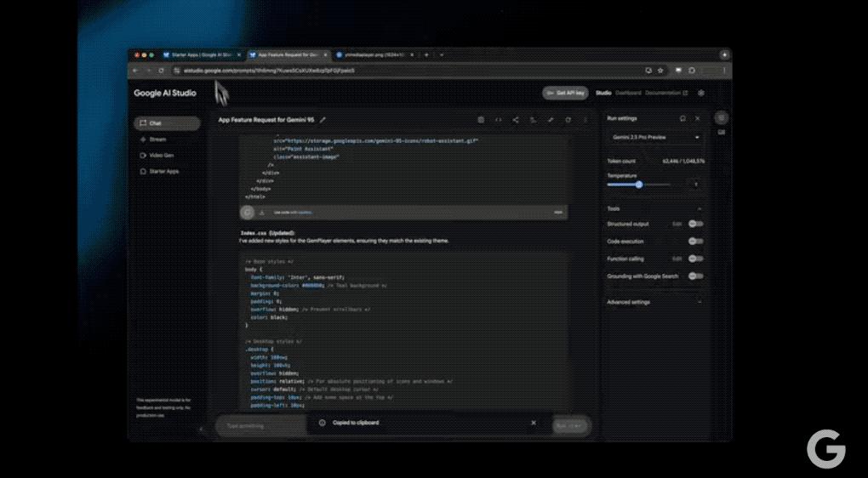
Task: Reload the page with the refresh icon
Action: point(161,71)
